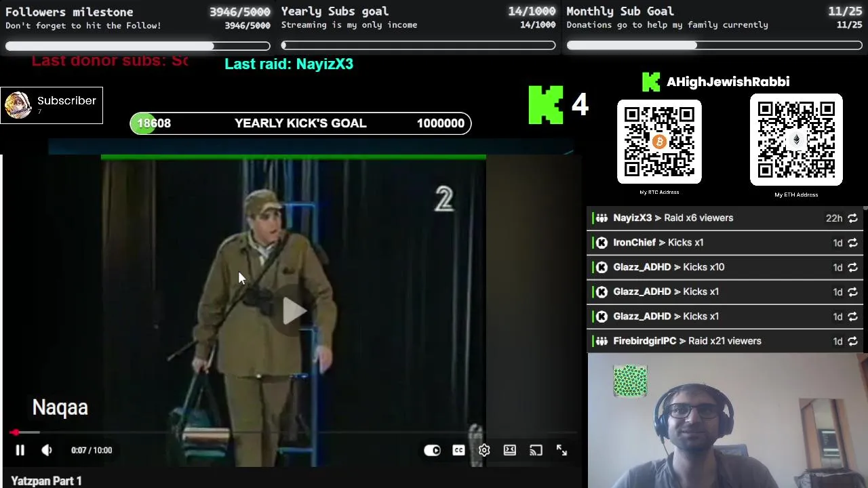Pause the video with the pause button
The height and width of the screenshot is (488, 868).
(x=20, y=450)
